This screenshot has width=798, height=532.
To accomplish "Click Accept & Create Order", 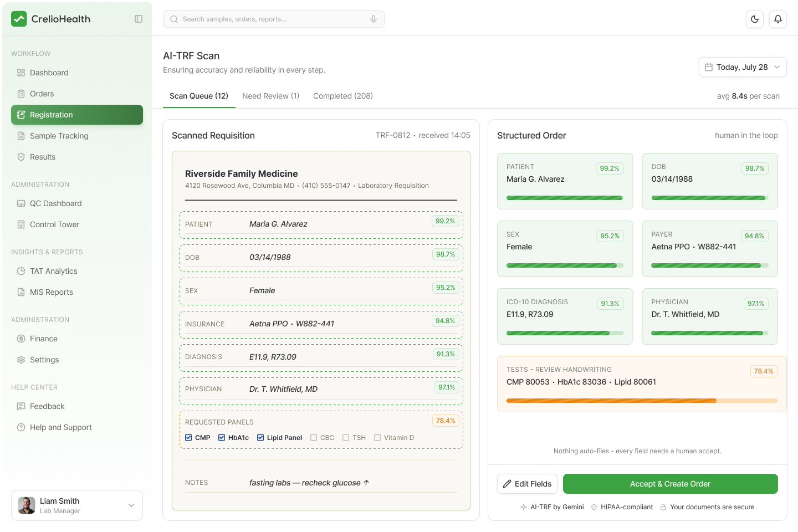I will [x=671, y=484].
